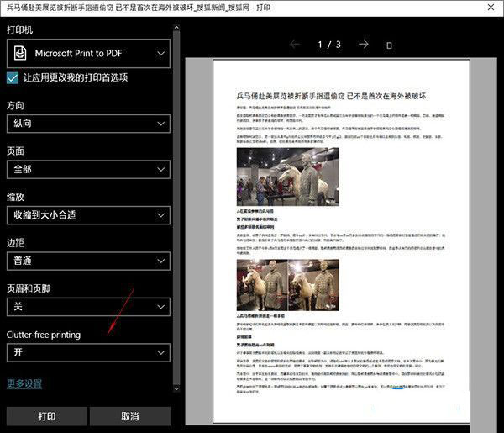Toggle the 让应用更改我的打印首选项 checkbox

tap(13, 77)
